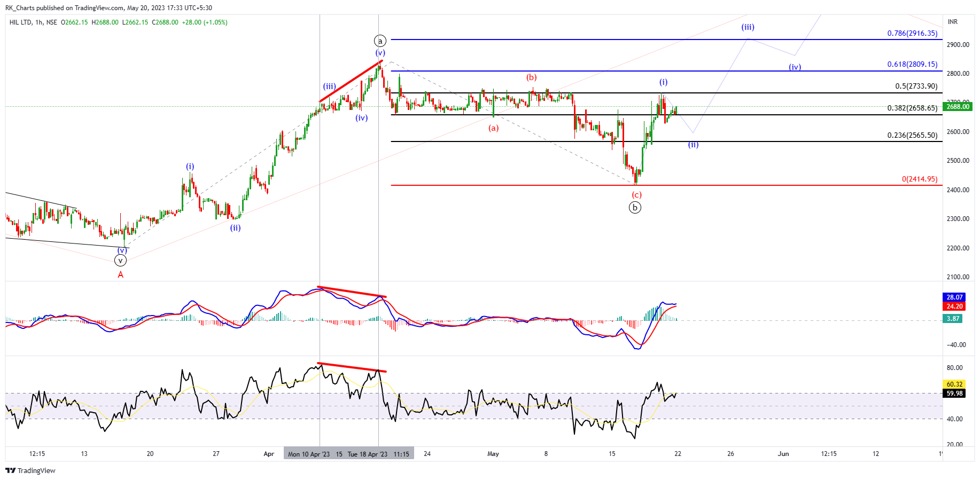Select projected (iii) label near 0.786 line
Viewport: 980px width, 480px height.
tap(748, 27)
